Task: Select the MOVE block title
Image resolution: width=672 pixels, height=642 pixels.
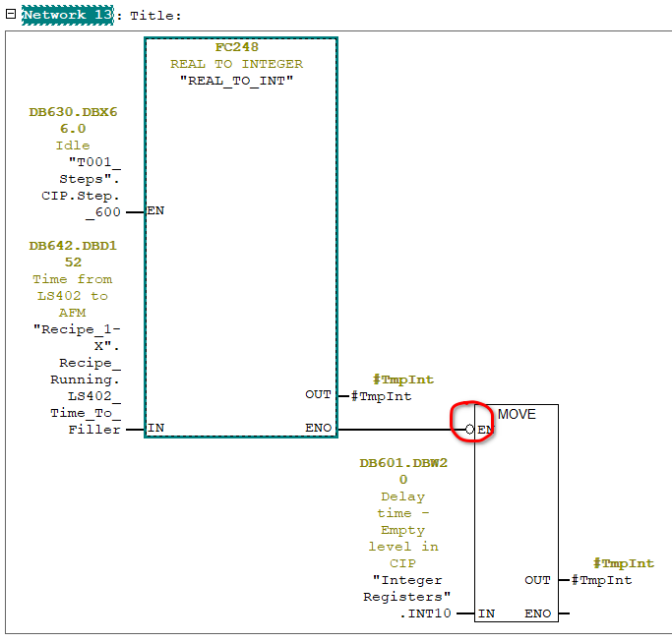Action: pos(517,414)
